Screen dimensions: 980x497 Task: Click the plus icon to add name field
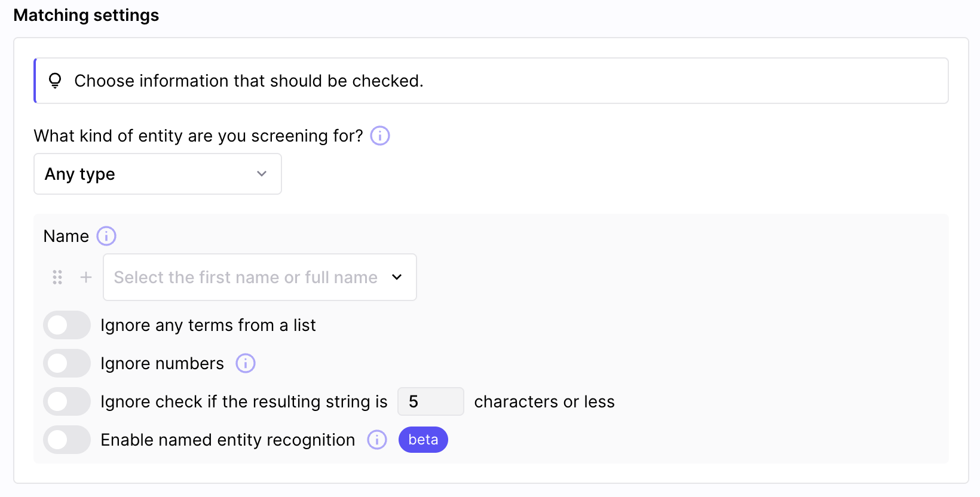[x=86, y=277]
